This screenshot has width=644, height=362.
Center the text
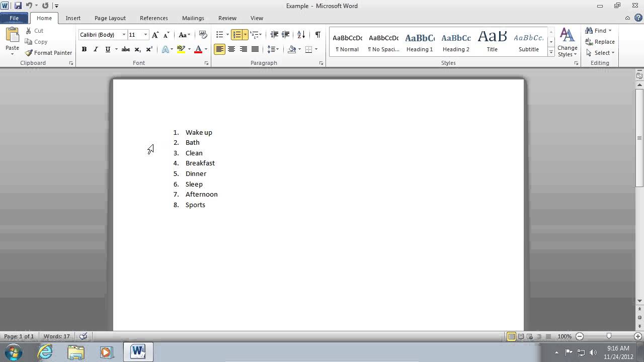pyautogui.click(x=231, y=49)
